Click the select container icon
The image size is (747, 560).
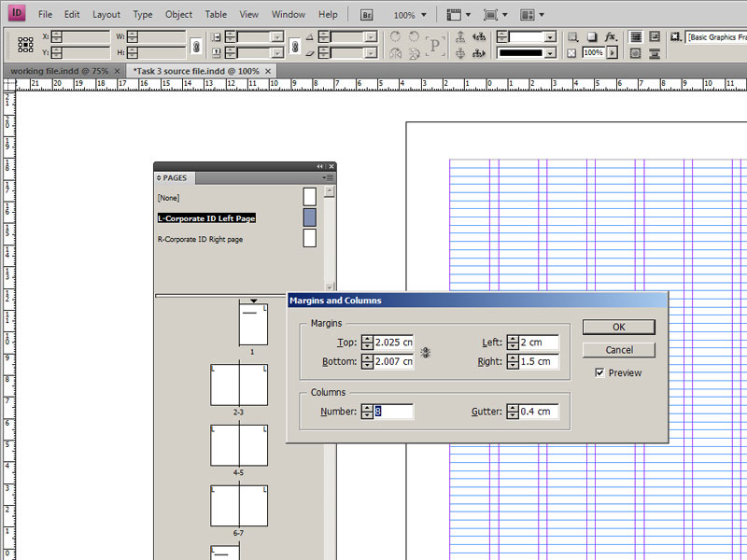pos(460,36)
